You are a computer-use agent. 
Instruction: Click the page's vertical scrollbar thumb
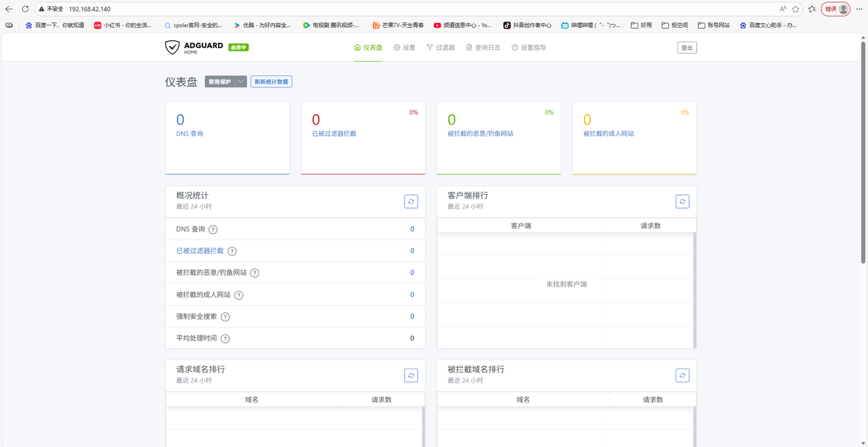[863, 154]
